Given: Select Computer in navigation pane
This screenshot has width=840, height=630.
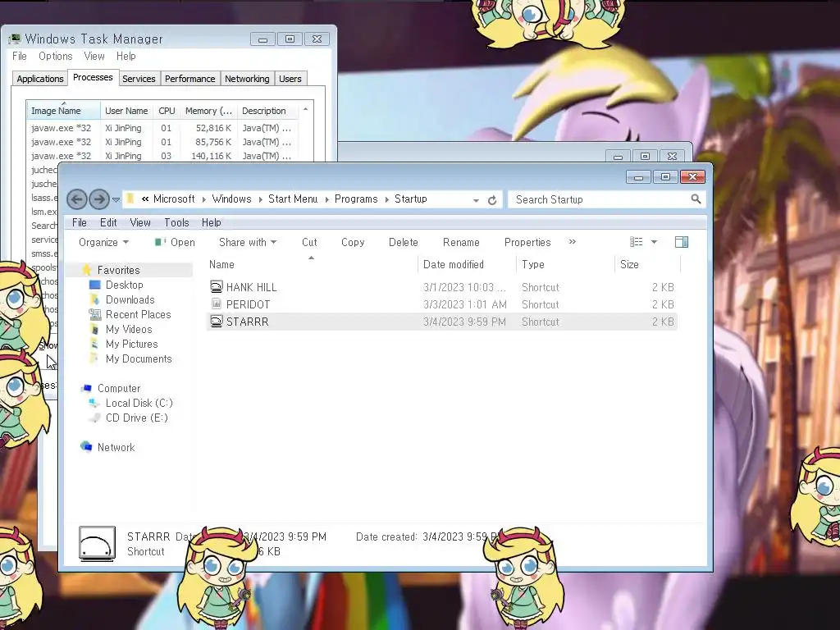Looking at the screenshot, I should tap(119, 388).
